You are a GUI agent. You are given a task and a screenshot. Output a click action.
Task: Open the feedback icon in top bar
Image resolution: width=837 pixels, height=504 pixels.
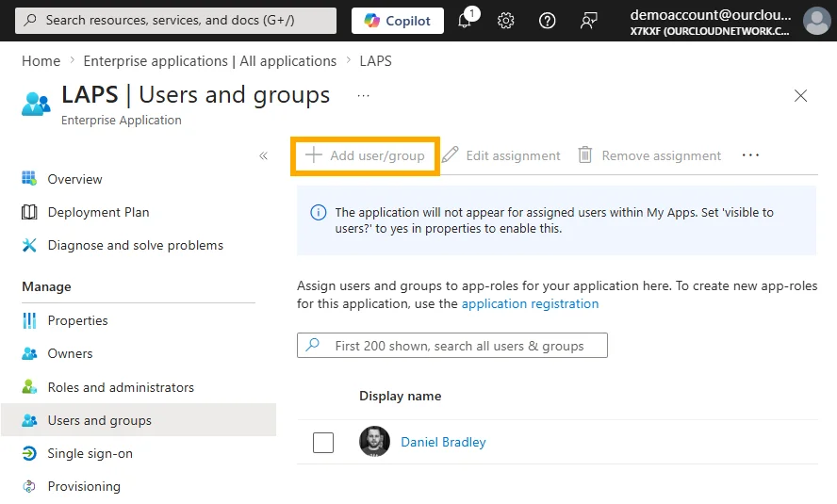(589, 21)
